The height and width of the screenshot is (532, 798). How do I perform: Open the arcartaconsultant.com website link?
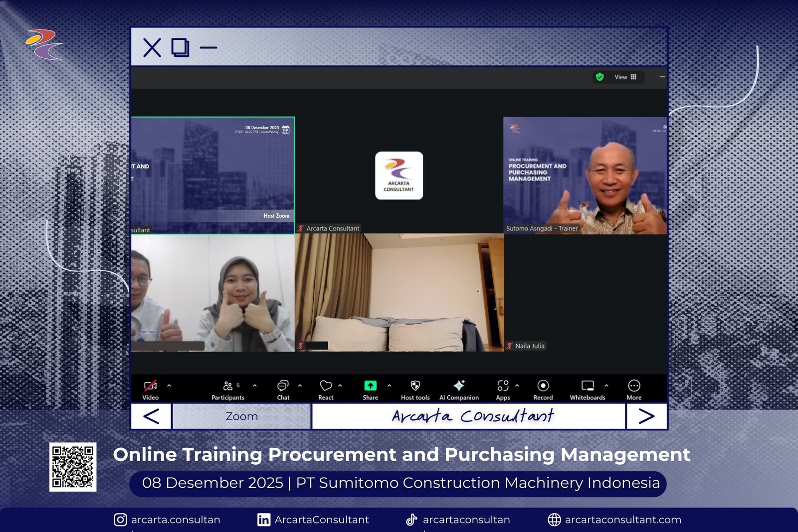coord(622,520)
